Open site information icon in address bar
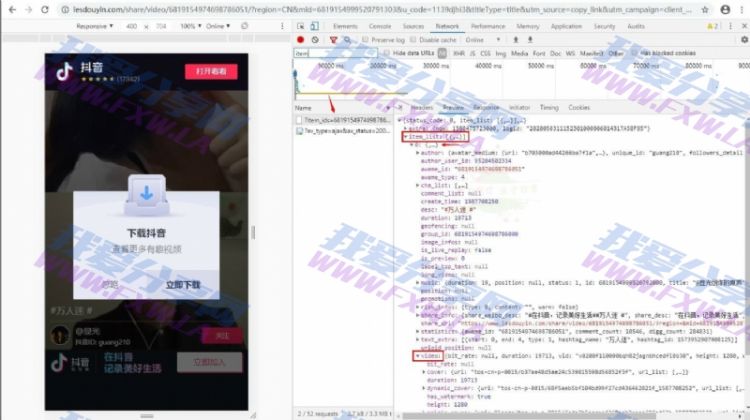Image resolution: width=750 pixels, height=420 pixels. pyautogui.click(x=66, y=10)
